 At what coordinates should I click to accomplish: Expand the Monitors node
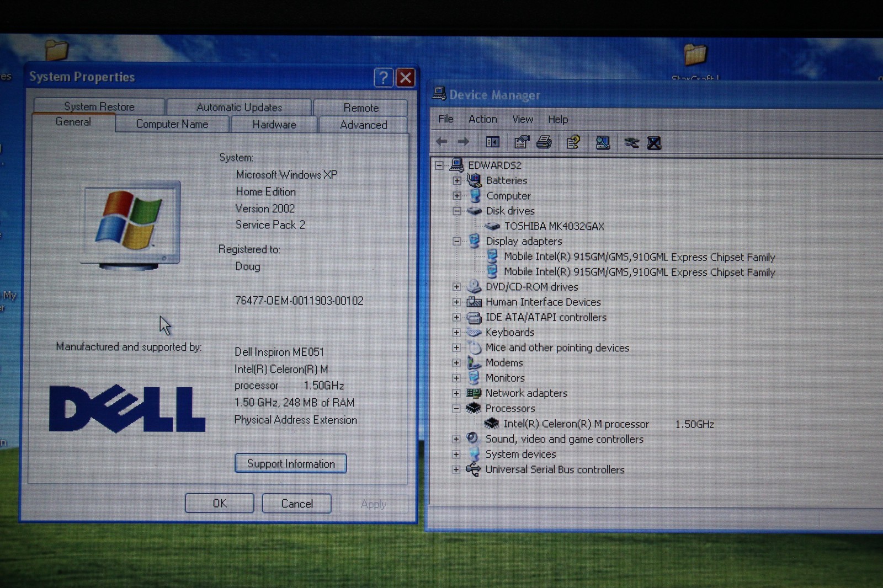click(456, 378)
